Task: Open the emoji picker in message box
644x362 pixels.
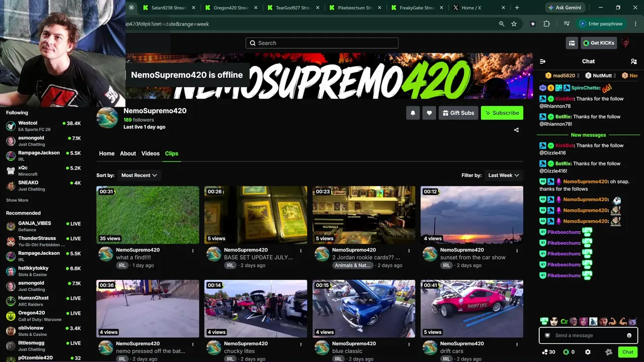Action: (x=629, y=335)
